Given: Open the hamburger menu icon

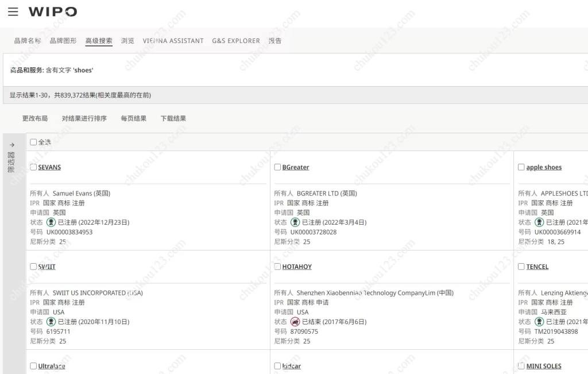Looking at the screenshot, I should [13, 11].
